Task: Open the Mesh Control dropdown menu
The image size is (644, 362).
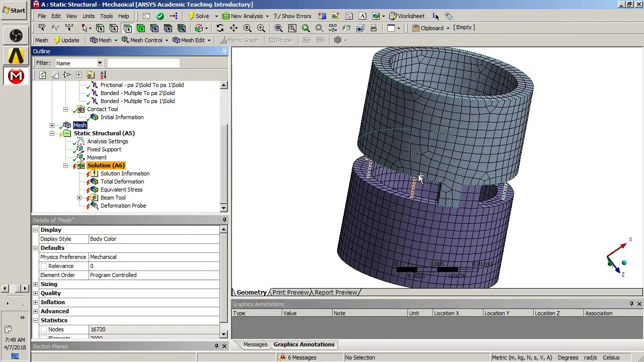Action: (145, 40)
